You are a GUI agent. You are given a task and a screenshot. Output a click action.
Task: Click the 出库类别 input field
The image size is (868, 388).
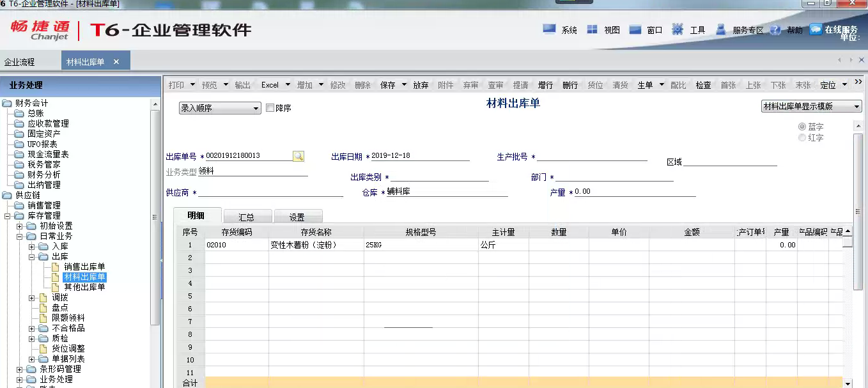pyautogui.click(x=440, y=177)
